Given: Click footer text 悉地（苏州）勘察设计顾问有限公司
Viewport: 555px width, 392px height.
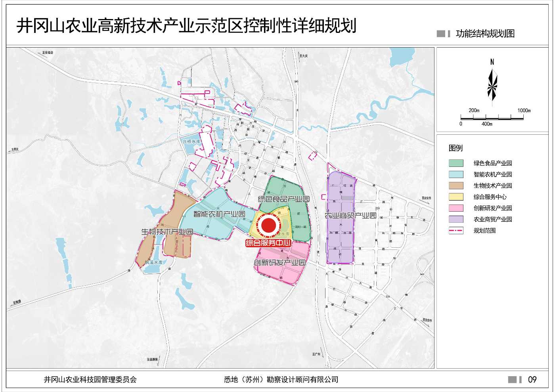Looking at the screenshot, I should point(281,379).
